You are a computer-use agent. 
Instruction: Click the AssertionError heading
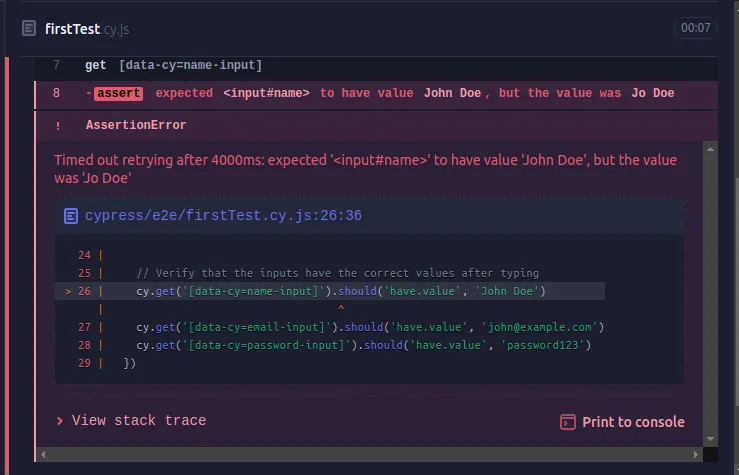coord(136,125)
